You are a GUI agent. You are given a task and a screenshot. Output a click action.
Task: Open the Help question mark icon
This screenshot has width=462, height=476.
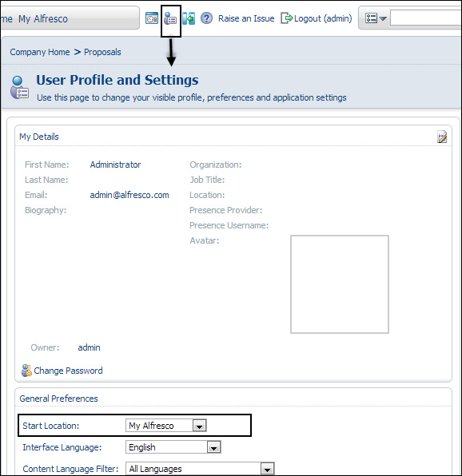(206, 18)
